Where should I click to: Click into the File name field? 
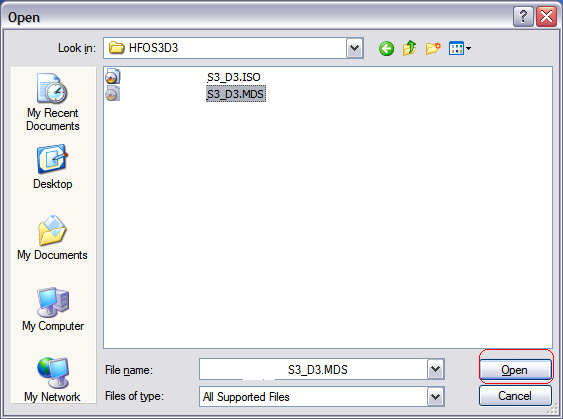click(x=313, y=369)
